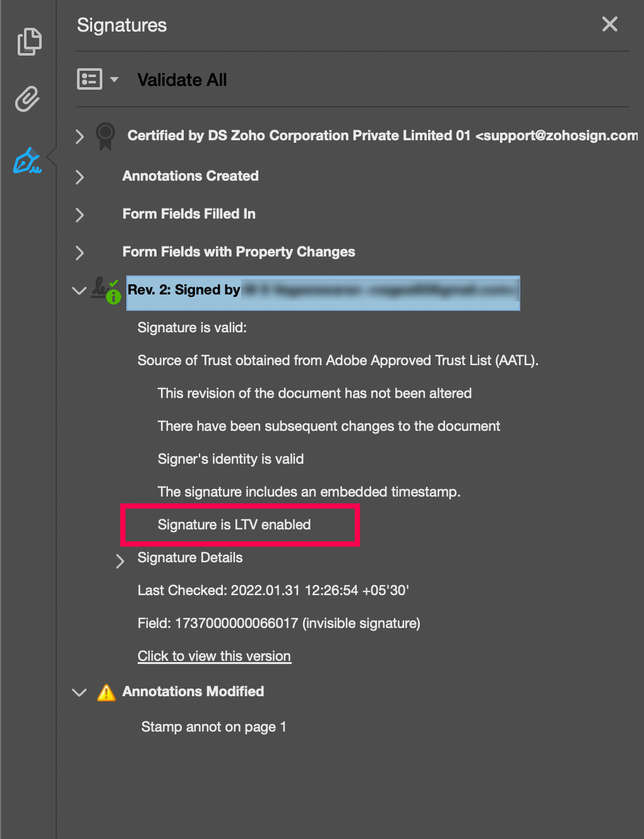Select the Signatures pen icon in sidebar

click(28, 160)
